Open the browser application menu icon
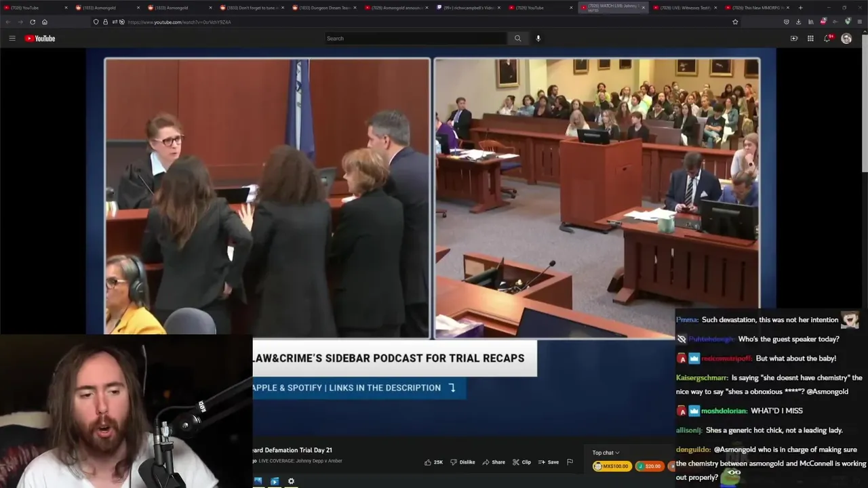The image size is (868, 488). 860,22
